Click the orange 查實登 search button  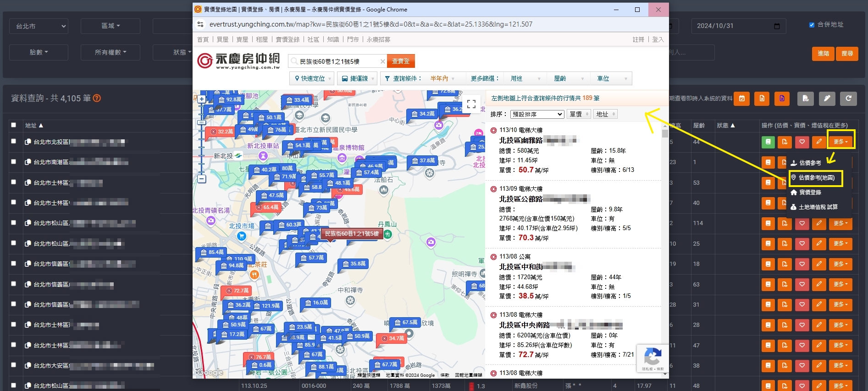click(401, 61)
